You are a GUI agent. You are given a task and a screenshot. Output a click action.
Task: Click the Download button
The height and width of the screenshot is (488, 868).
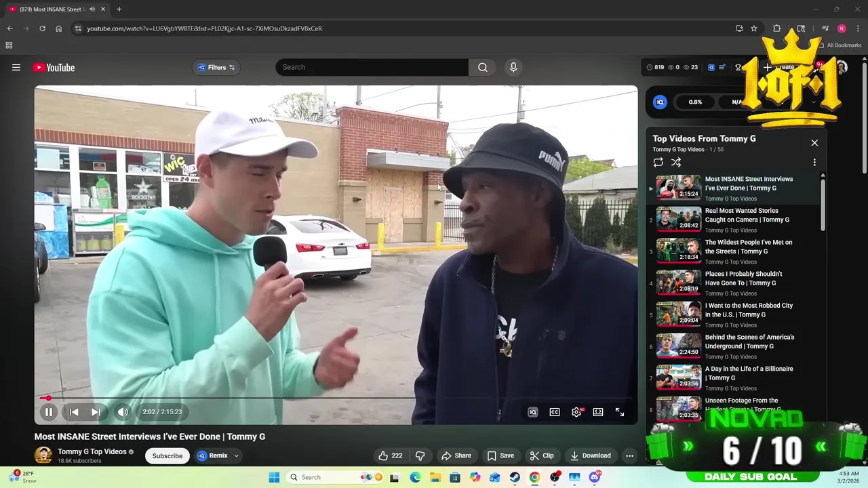click(x=591, y=455)
